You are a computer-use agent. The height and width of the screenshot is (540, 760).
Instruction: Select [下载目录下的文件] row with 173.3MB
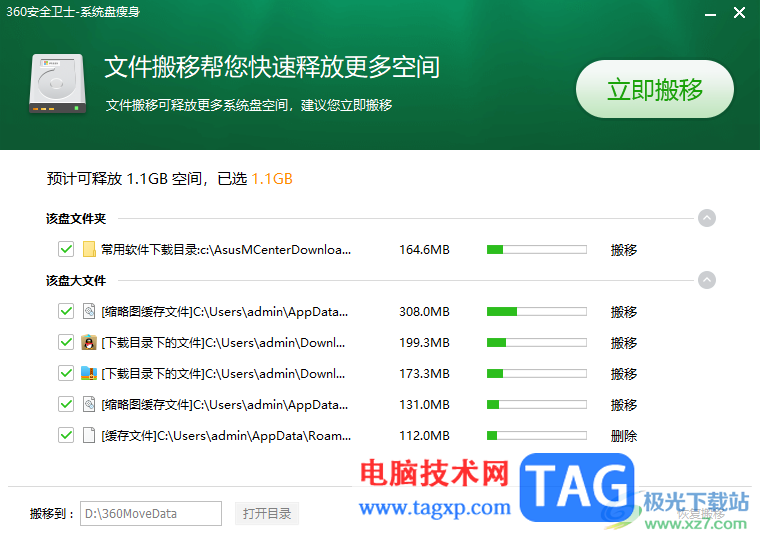click(223, 374)
